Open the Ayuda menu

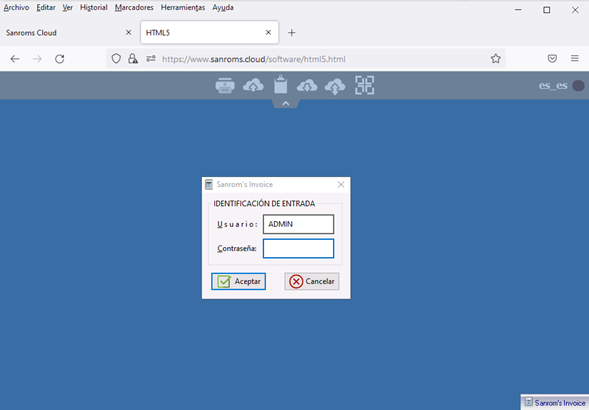(x=223, y=8)
